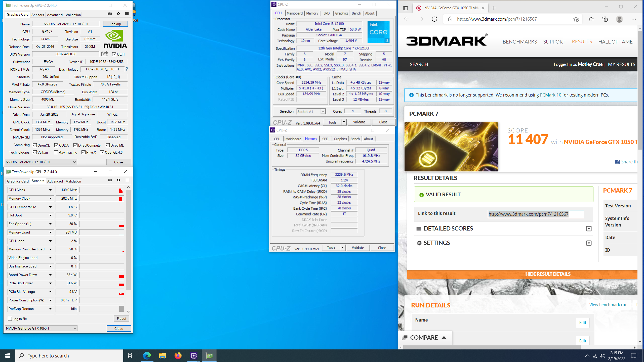The image size is (644, 362).
Task: Open File Explorer from taskbar
Action: (x=163, y=356)
